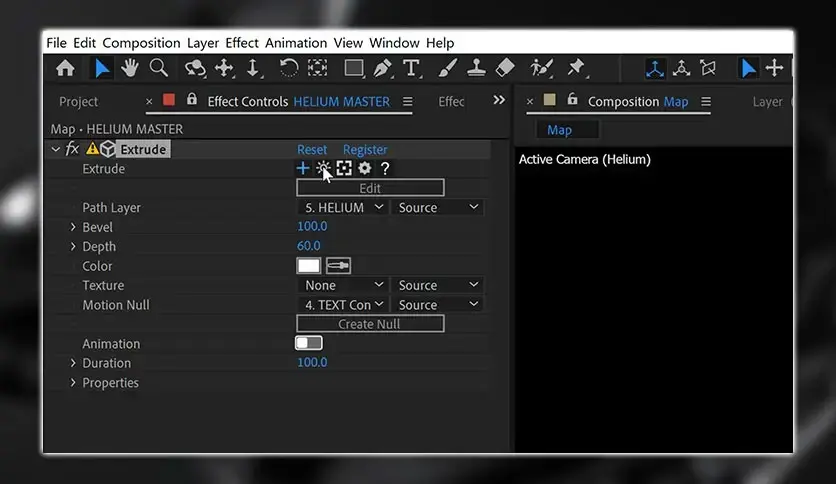Select the Puppet Pin tool
The height and width of the screenshot is (484, 836).
[576, 68]
